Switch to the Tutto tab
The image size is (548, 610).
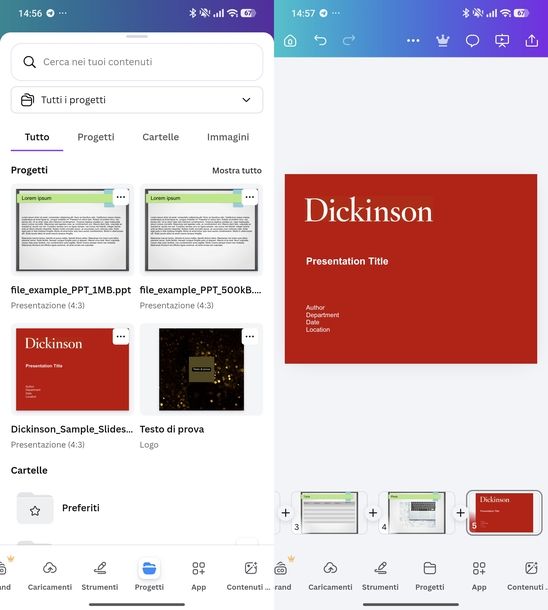coord(37,137)
